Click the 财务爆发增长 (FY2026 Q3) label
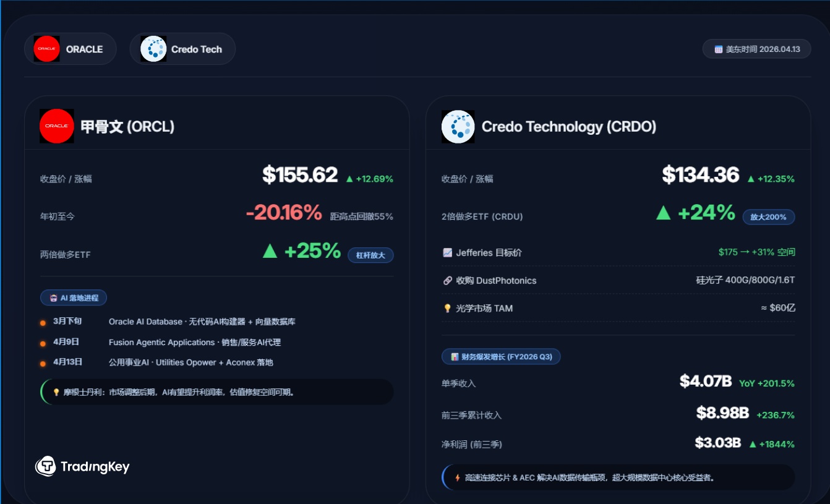830x504 pixels. tap(501, 357)
